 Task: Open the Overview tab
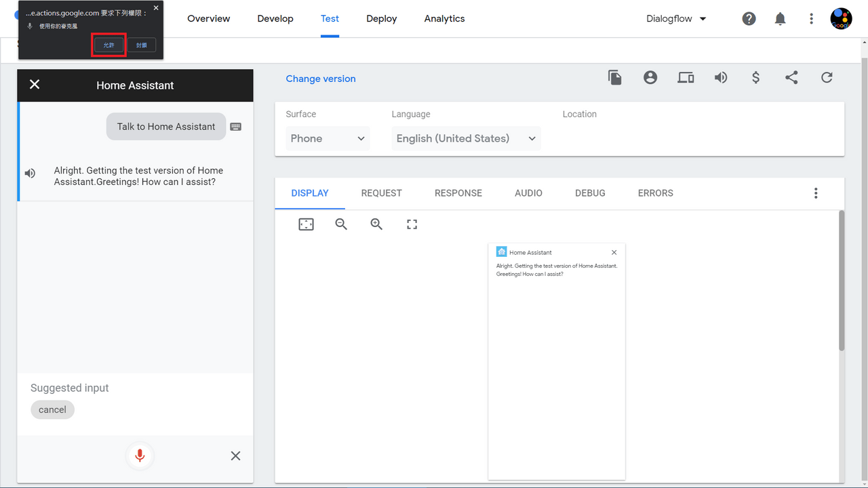point(209,19)
